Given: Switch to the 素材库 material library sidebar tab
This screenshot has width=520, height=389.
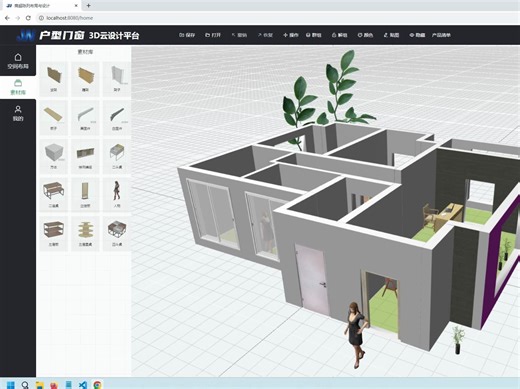Looking at the screenshot, I should [18, 87].
